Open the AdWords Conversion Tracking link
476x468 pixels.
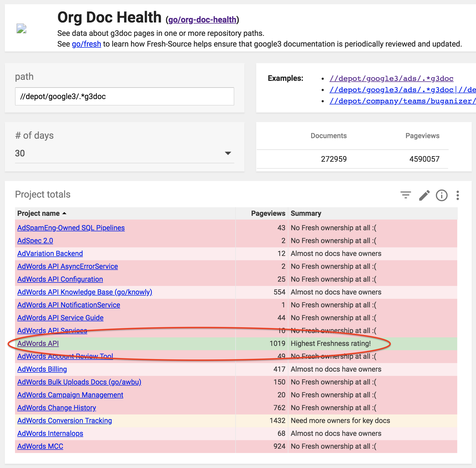pos(64,421)
